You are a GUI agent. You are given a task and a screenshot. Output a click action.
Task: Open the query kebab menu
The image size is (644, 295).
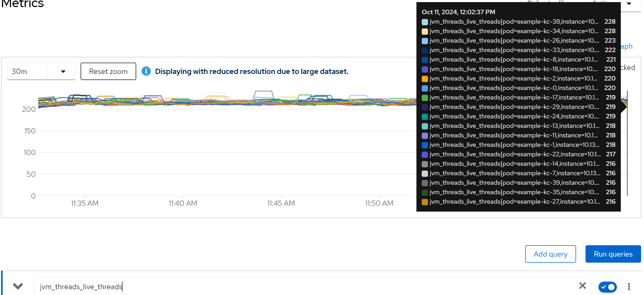pyautogui.click(x=629, y=287)
